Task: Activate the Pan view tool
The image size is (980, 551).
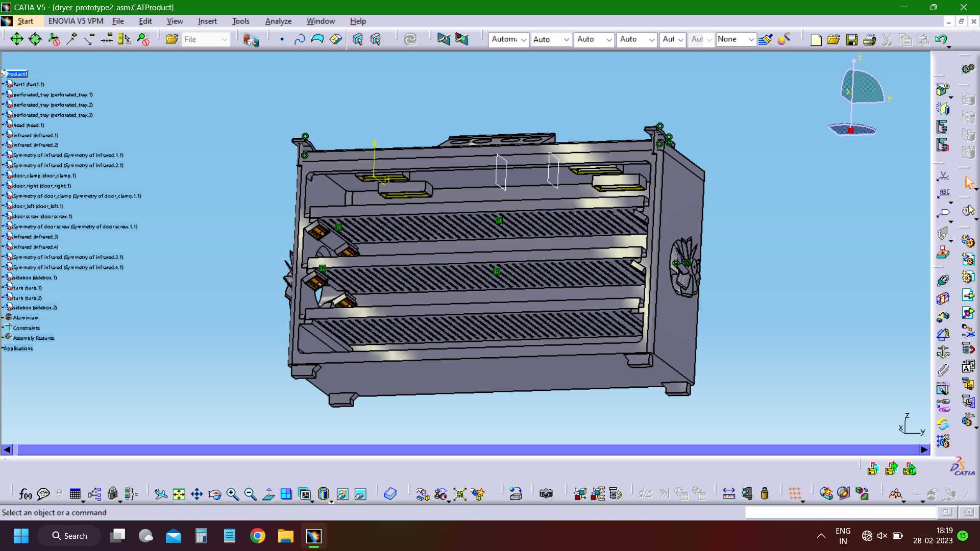Action: tap(197, 494)
